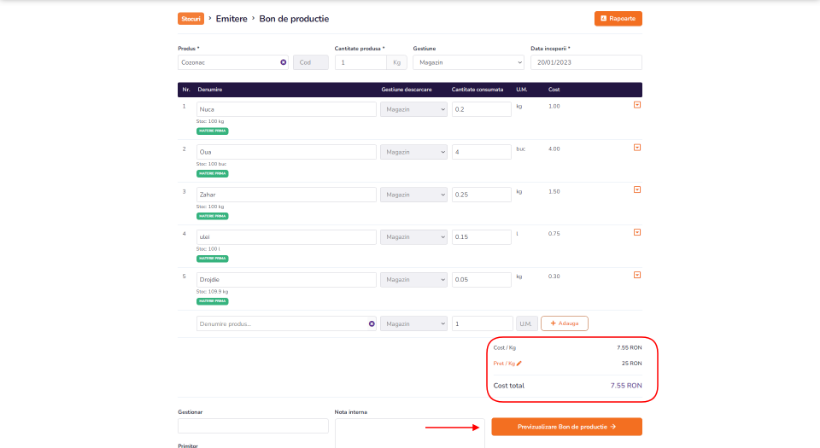Click the Denumire column header
The width and height of the screenshot is (820, 448).
point(210,89)
